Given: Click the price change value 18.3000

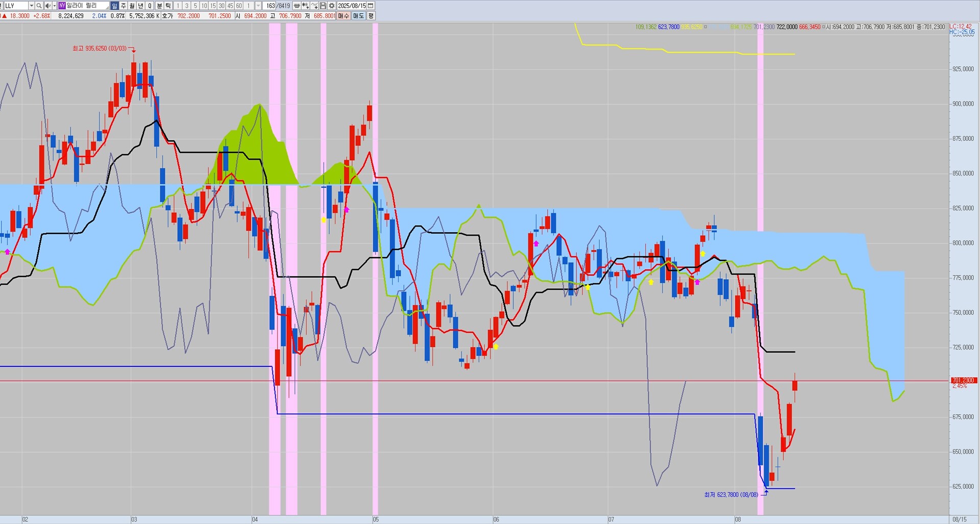Looking at the screenshot, I should click(x=20, y=16).
